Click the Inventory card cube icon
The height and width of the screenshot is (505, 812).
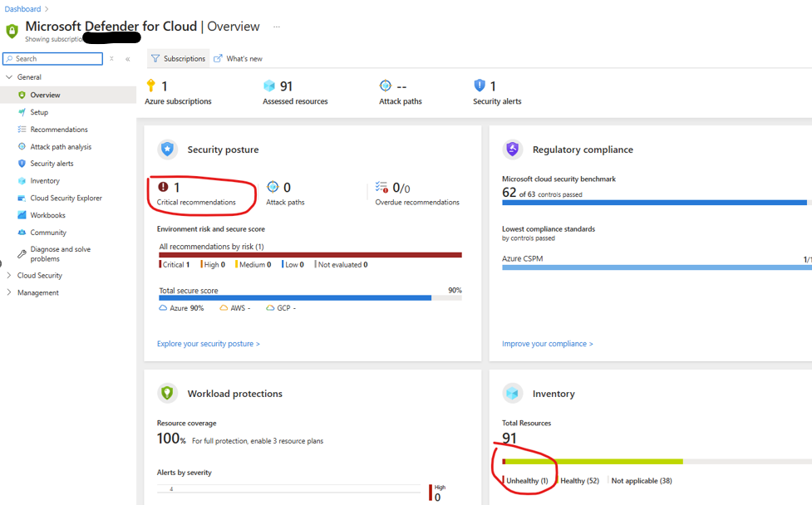tap(512, 393)
